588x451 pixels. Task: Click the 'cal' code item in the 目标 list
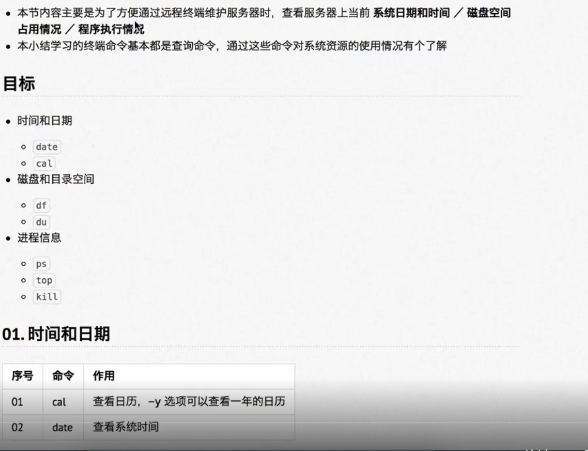click(x=44, y=163)
